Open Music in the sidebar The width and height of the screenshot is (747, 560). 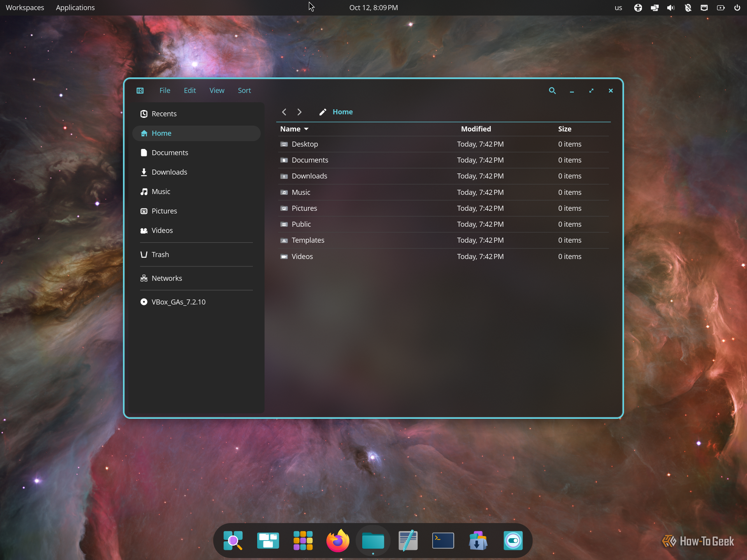click(196, 192)
